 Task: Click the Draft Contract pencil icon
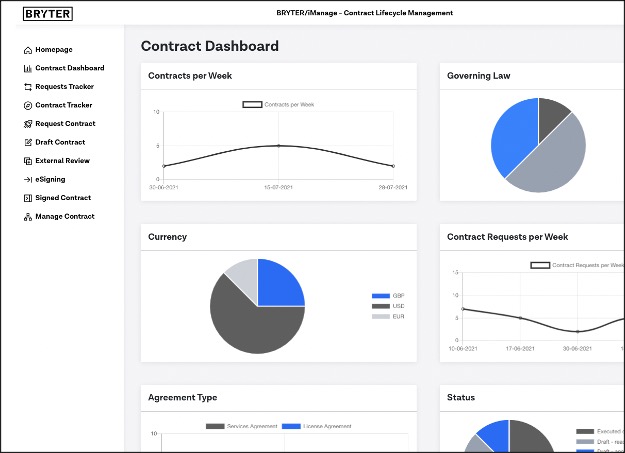click(x=28, y=142)
